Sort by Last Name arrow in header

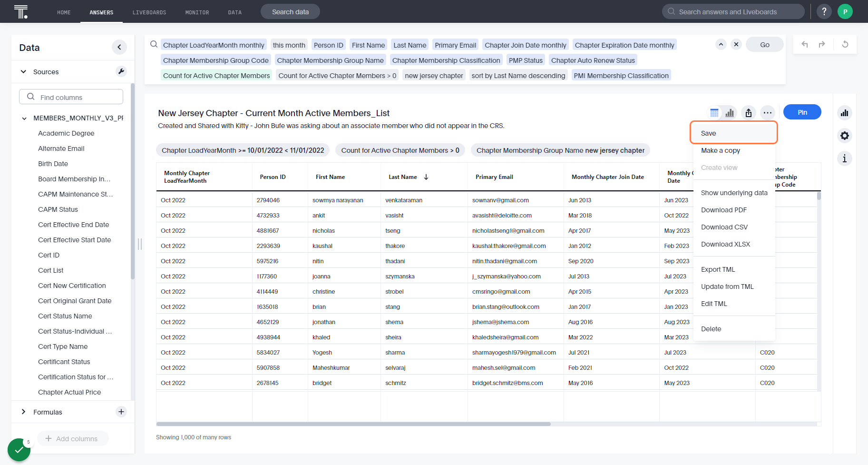point(426,177)
